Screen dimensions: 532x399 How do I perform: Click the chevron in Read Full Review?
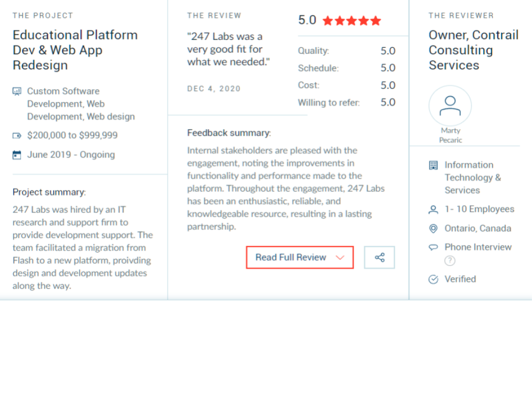pyautogui.click(x=340, y=258)
